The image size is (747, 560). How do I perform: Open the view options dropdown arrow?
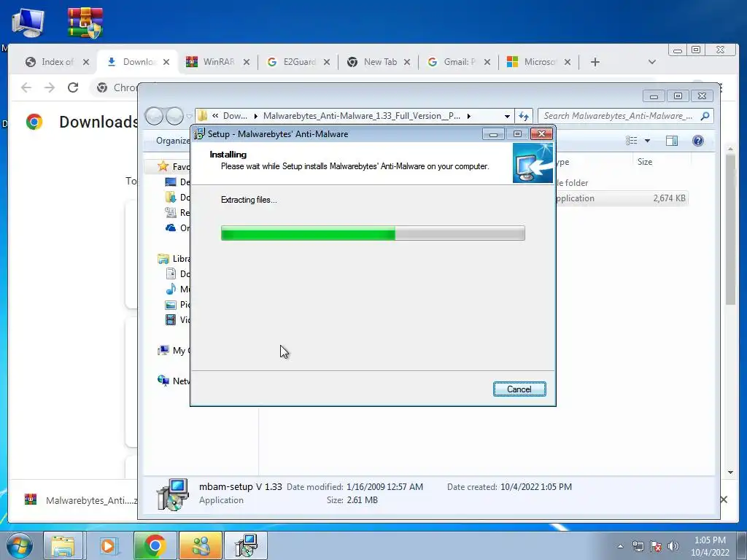(647, 141)
